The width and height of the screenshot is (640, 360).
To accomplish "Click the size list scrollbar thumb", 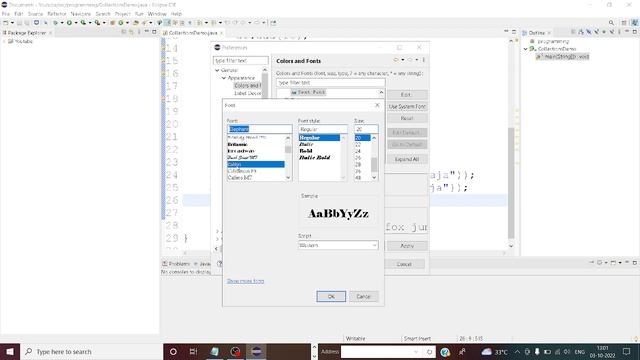I will 374,165.
